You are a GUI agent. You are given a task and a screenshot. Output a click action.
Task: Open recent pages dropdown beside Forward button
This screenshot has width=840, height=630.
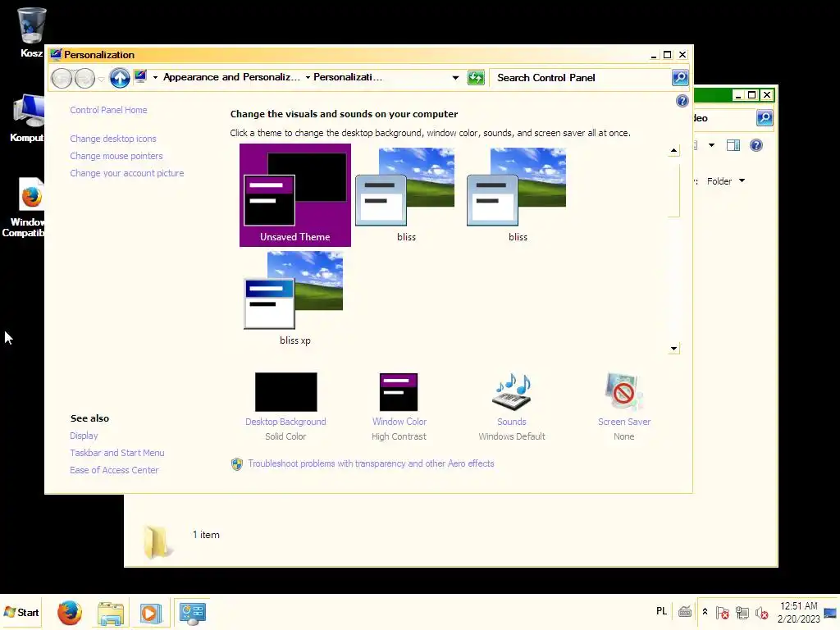coord(101,80)
